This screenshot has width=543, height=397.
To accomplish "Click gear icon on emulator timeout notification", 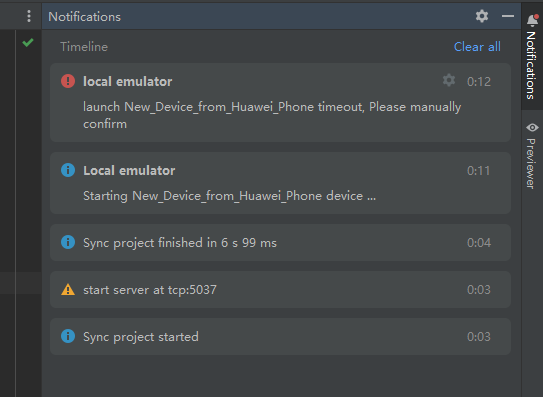I will click(x=449, y=80).
